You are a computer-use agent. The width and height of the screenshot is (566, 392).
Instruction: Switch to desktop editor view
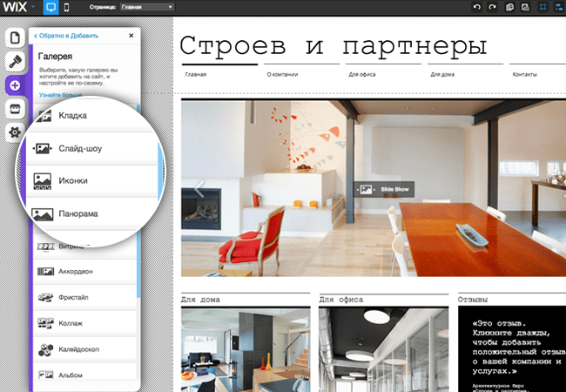click(50, 7)
